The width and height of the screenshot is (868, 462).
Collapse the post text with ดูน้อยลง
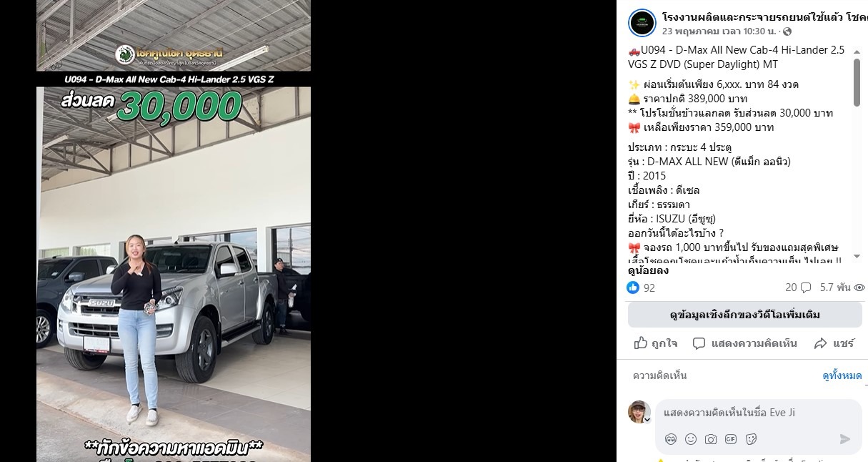(x=648, y=270)
